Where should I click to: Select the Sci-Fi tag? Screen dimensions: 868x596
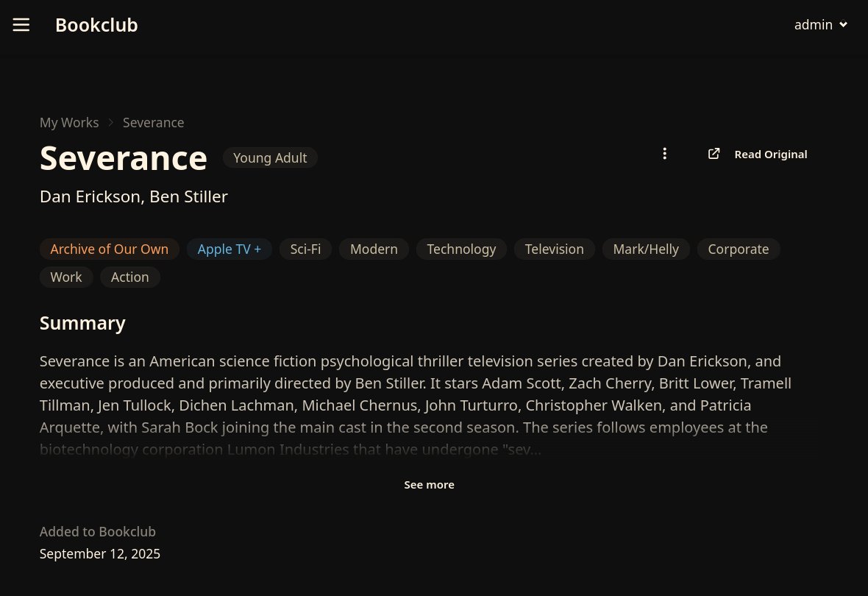click(305, 249)
